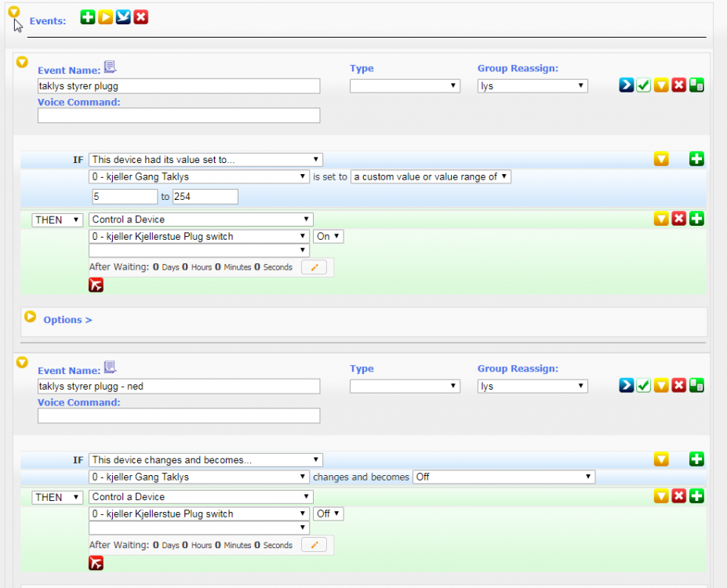
Task: Click the Events: header link
Action: [x=48, y=21]
